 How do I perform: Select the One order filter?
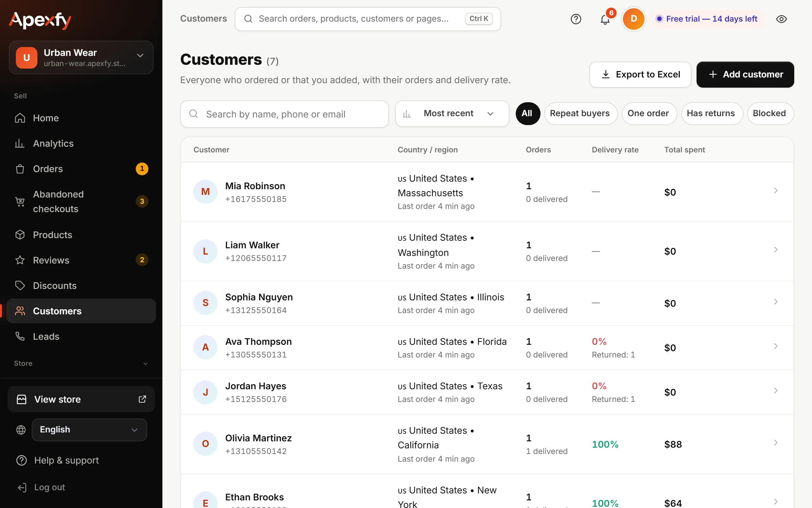click(x=649, y=114)
